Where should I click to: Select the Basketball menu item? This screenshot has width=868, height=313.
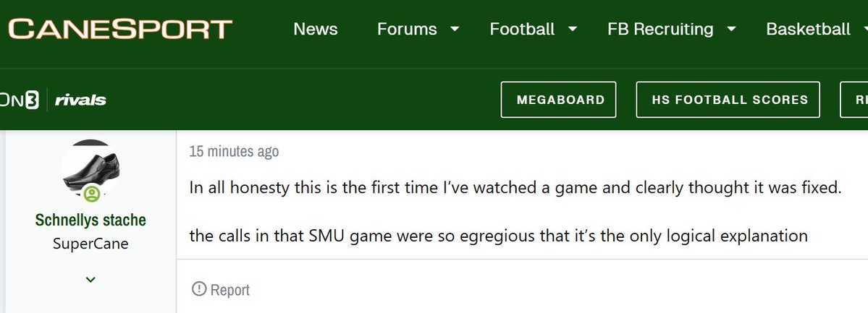pyautogui.click(x=808, y=30)
